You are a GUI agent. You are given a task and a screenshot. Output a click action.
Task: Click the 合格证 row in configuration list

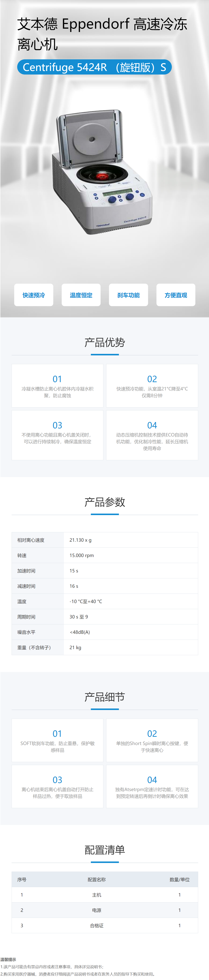(x=104, y=925)
